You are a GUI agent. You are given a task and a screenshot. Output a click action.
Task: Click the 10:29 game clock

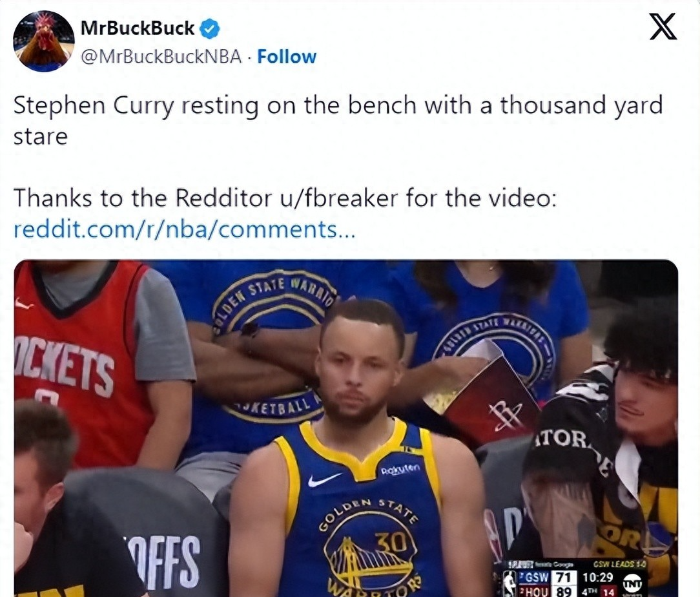[x=598, y=577]
